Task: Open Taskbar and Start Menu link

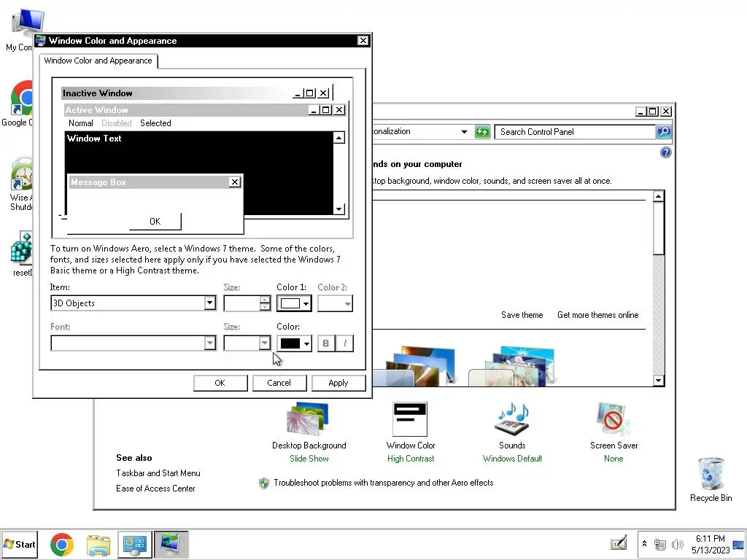Action: (x=158, y=472)
